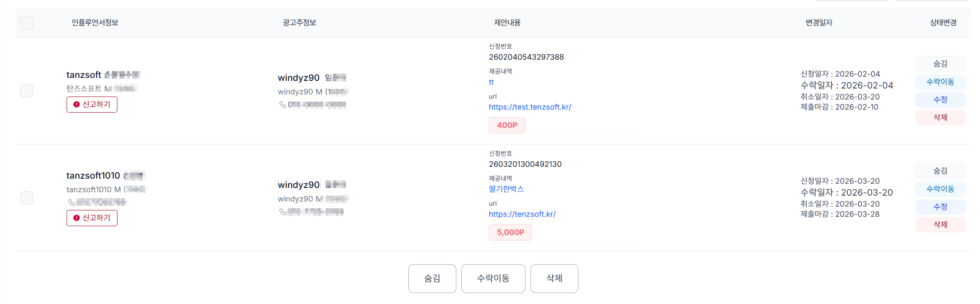Click the warning icon inside tanzsoft's 신고하기 button
The height and width of the screenshot is (304, 980).
tap(76, 104)
